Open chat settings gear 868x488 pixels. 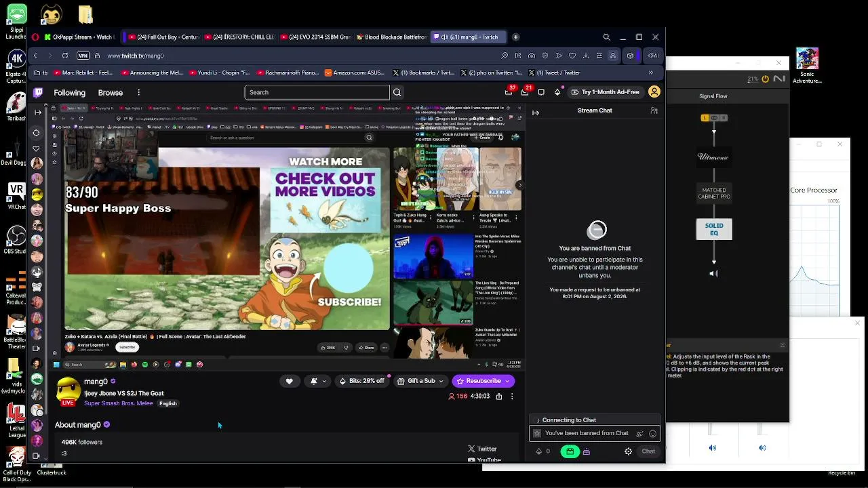tap(628, 451)
